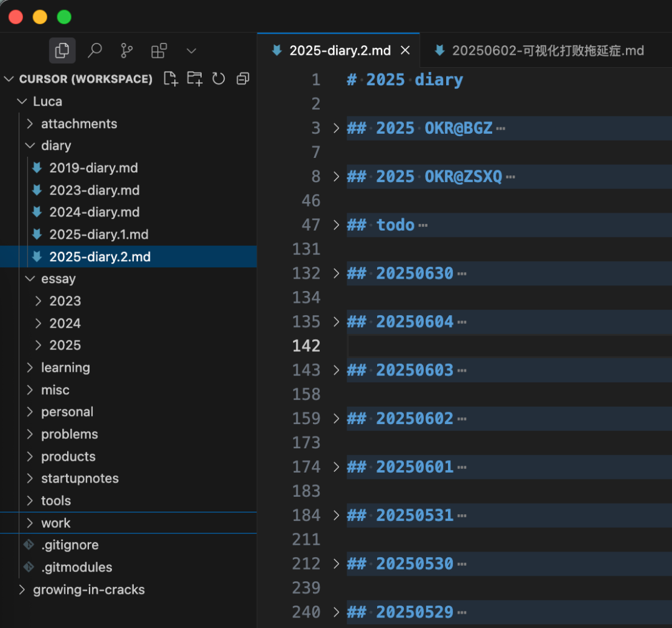Screen dimensions: 672x628
Task: Open the .gitmodules file
Action: pyautogui.click(x=77, y=567)
